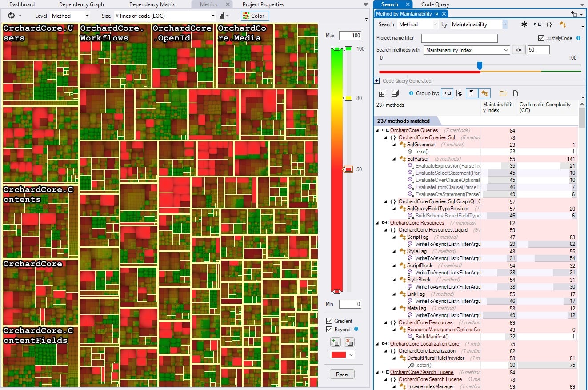Toggle Group by namespace hierarchy icon

(460, 93)
